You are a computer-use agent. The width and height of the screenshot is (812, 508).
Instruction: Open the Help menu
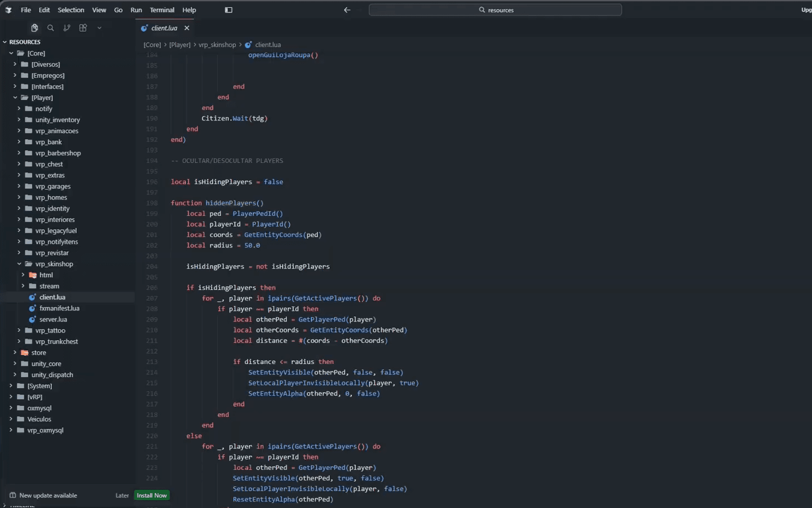point(189,10)
